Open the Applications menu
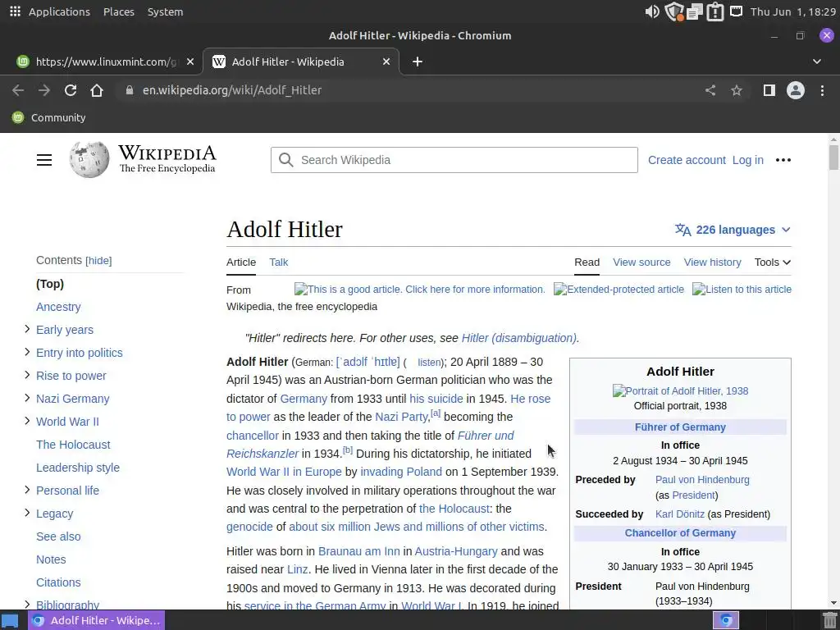The width and height of the screenshot is (840, 630). coord(59,11)
